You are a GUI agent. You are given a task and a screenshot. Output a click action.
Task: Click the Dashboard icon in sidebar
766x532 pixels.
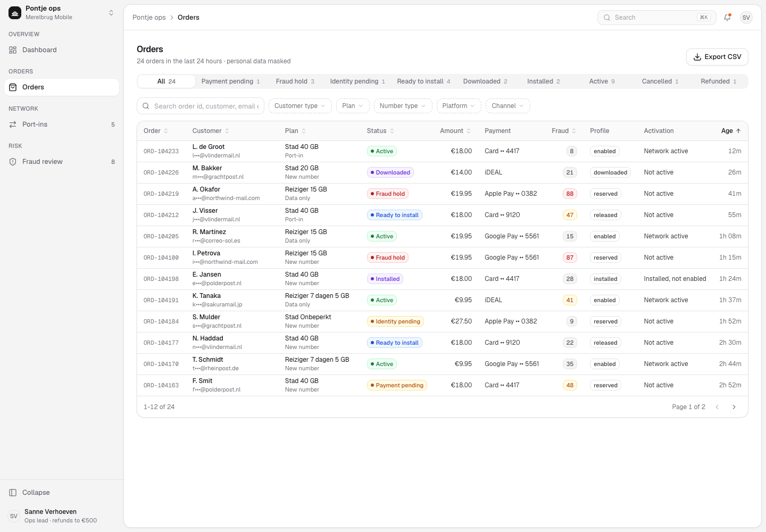[x=13, y=50]
